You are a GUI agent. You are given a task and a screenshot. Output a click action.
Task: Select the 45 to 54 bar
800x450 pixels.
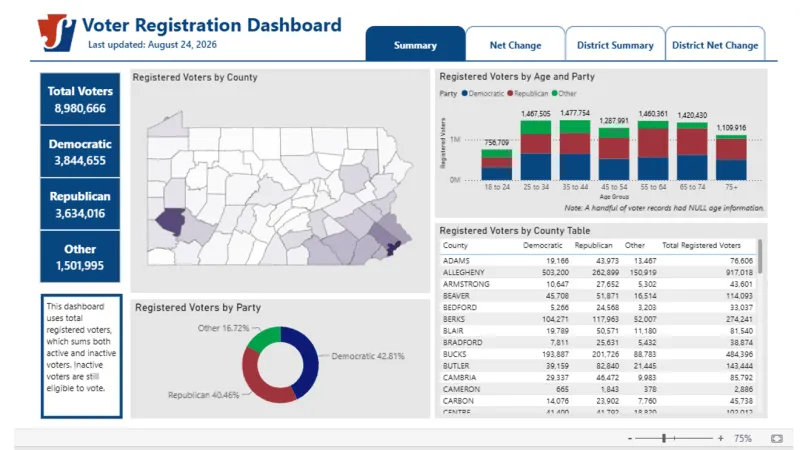614,154
